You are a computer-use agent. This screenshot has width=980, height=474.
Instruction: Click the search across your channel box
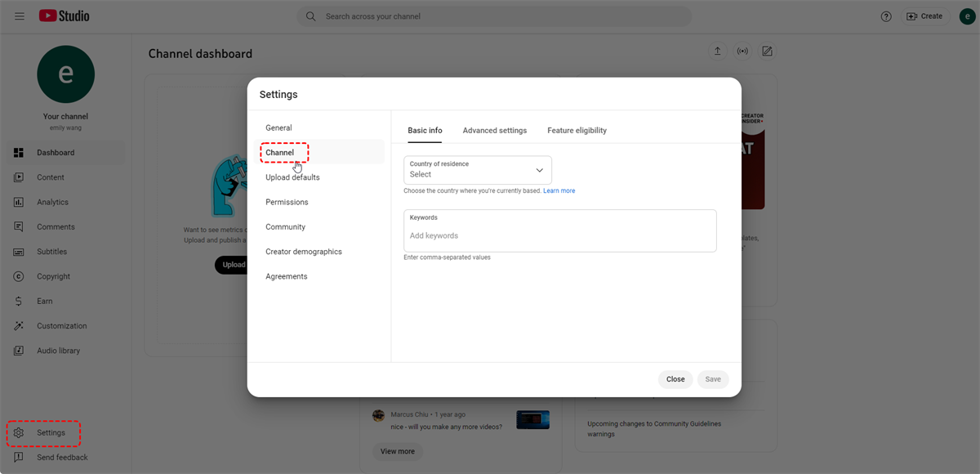(x=494, y=16)
